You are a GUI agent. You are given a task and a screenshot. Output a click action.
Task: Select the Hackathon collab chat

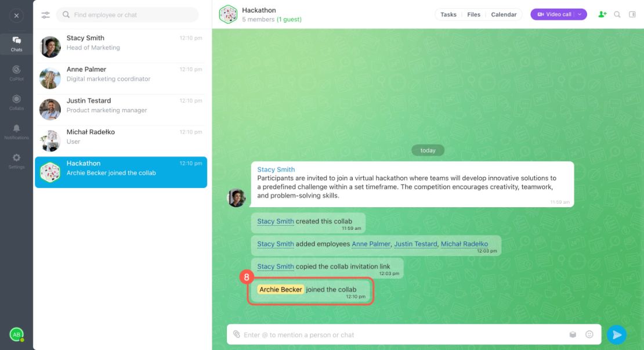121,172
